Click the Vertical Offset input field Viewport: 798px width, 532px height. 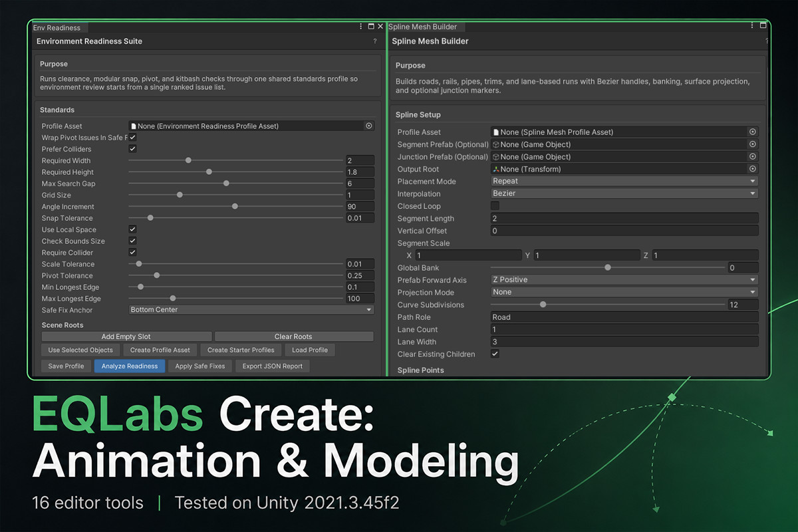click(624, 231)
